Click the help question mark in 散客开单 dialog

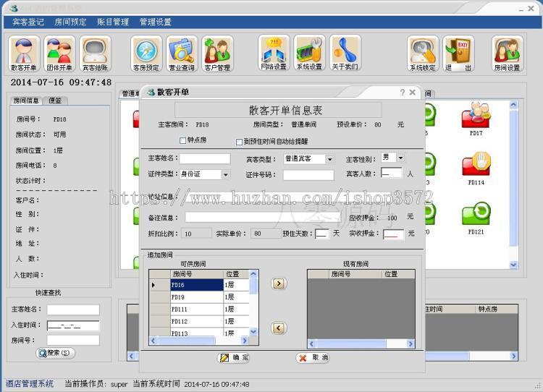pos(402,93)
